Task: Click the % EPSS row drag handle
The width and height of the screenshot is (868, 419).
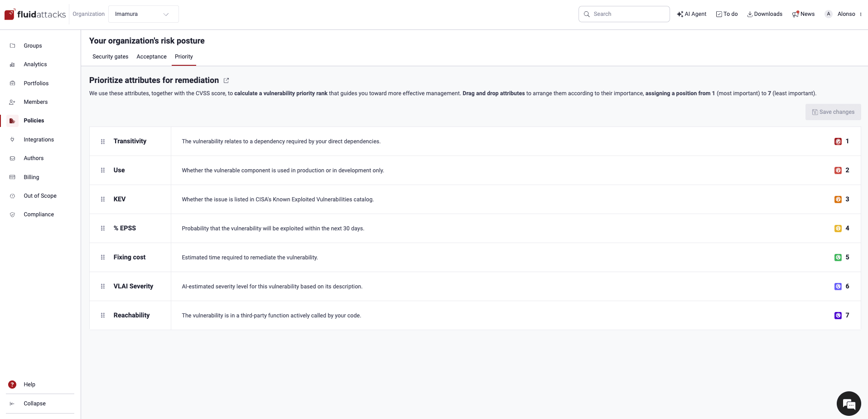Action: [x=103, y=229]
